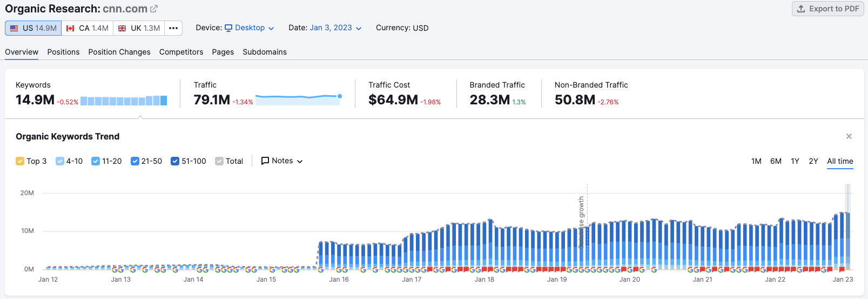This screenshot has height=299, width=868.
Task: Click the external link icon beside cnn.com
Action: (154, 9)
